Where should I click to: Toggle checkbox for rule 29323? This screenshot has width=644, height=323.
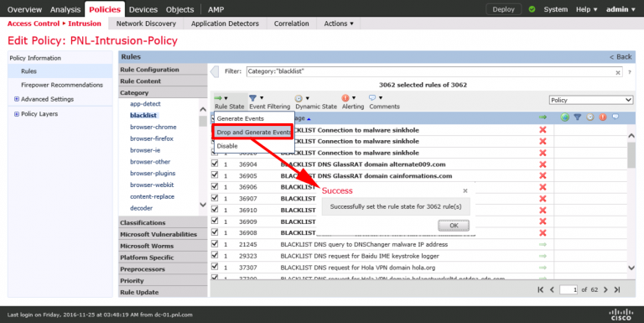click(215, 255)
